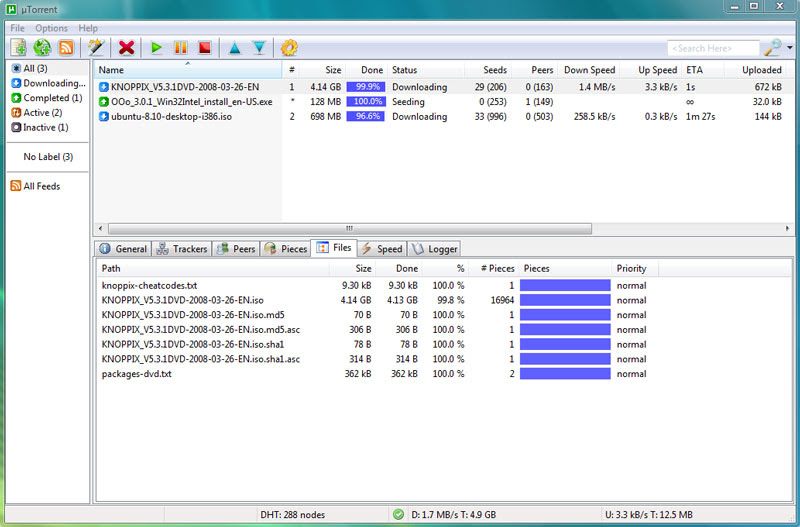Click the horizontal scrollbar of torrent list
The height and width of the screenshot is (527, 800).
(x=349, y=229)
